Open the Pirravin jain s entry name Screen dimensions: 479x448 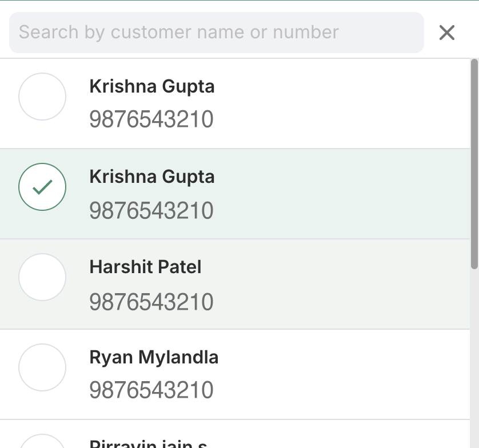(x=148, y=444)
